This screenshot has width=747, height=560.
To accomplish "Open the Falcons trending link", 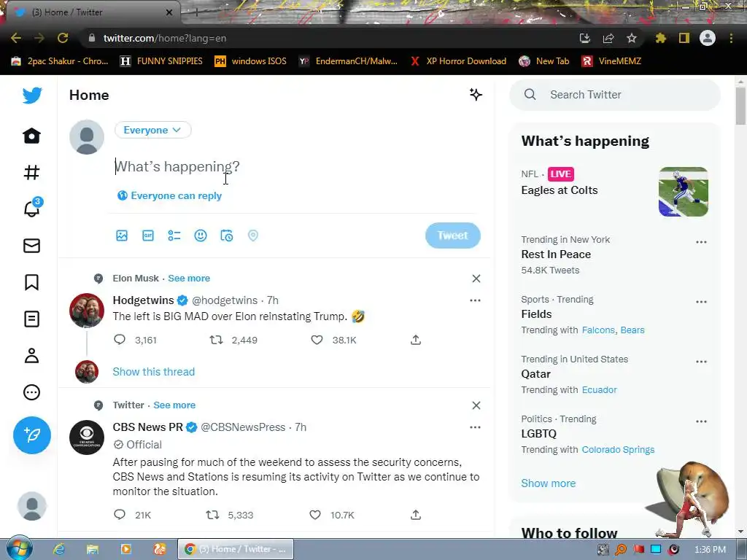I will [598, 330].
